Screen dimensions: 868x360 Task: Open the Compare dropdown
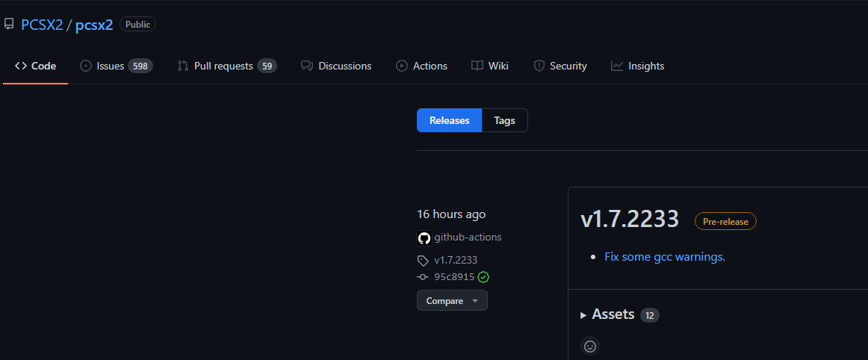tap(452, 300)
